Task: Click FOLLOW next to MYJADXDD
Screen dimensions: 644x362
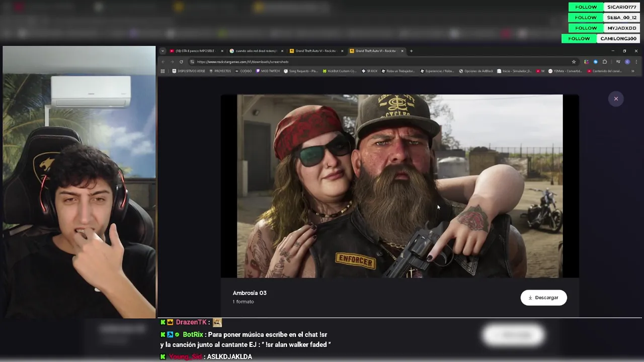Action: (x=586, y=28)
